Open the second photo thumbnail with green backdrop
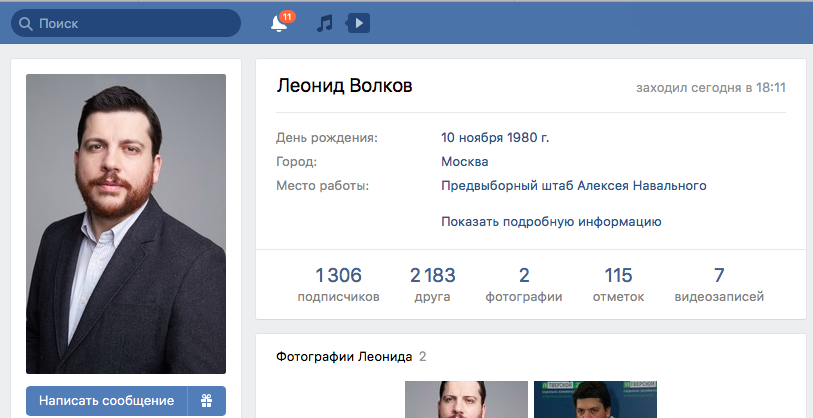Image resolution: width=813 pixels, height=418 pixels. [x=594, y=400]
